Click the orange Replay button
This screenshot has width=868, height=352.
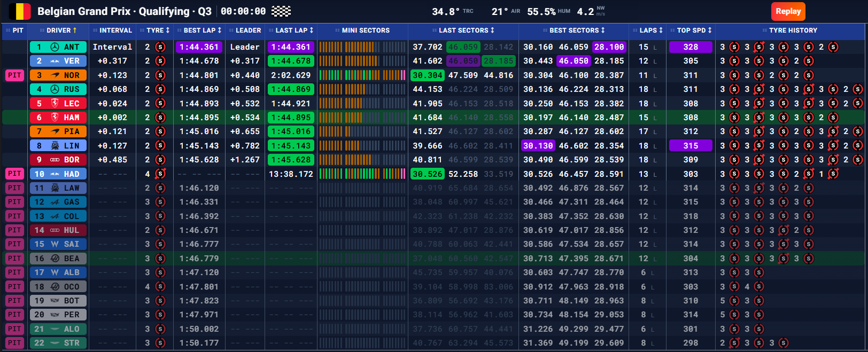coord(788,11)
